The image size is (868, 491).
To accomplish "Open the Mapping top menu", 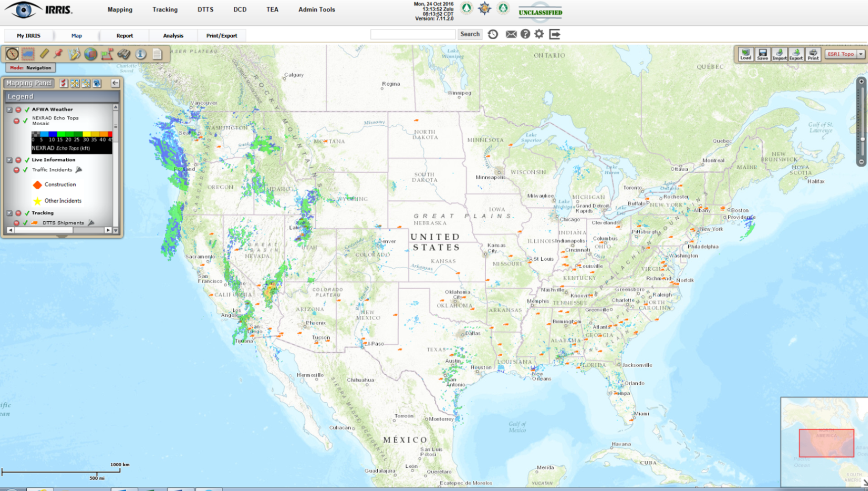I will [x=120, y=9].
